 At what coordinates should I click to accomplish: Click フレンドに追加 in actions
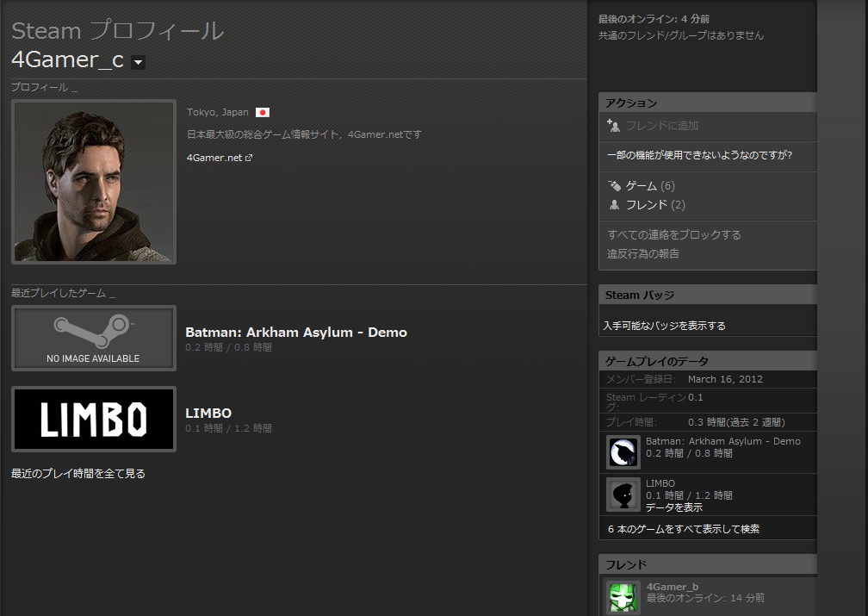click(662, 126)
